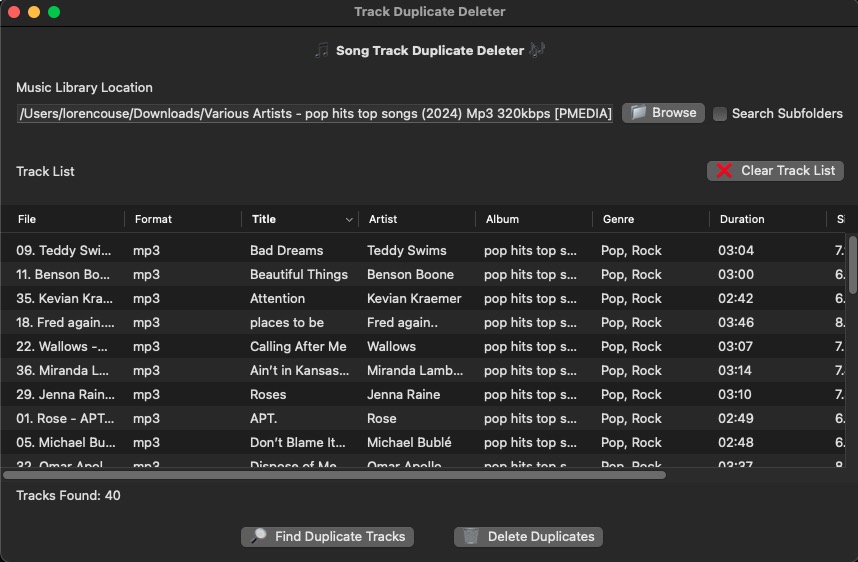
Task: Click the 'Kevian Kraemer' artist cell
Action: tap(414, 298)
